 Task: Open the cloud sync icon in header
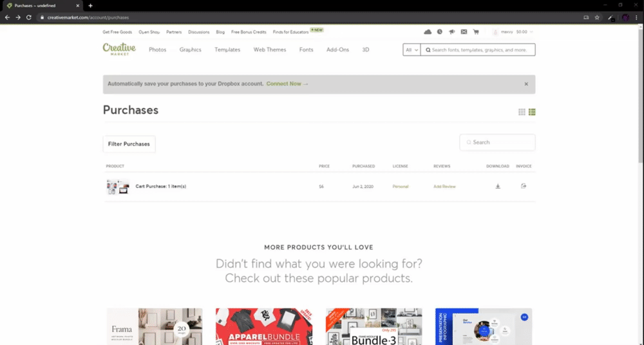tap(428, 32)
